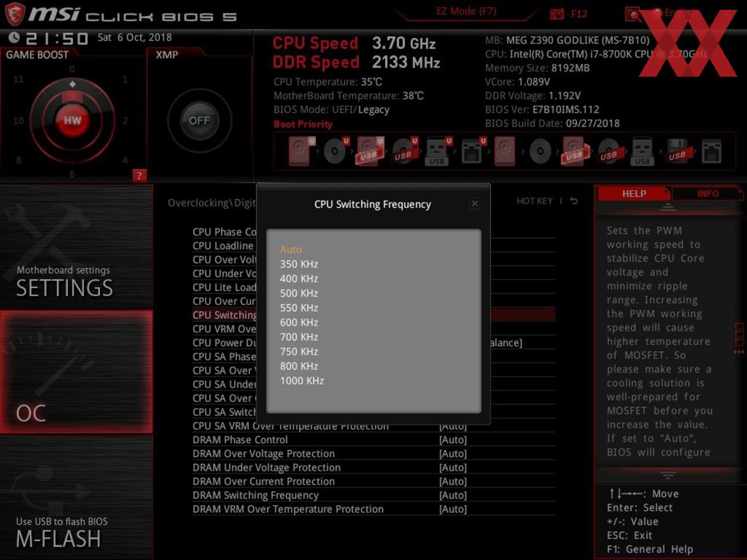Click the Boot Priority label

(x=303, y=124)
